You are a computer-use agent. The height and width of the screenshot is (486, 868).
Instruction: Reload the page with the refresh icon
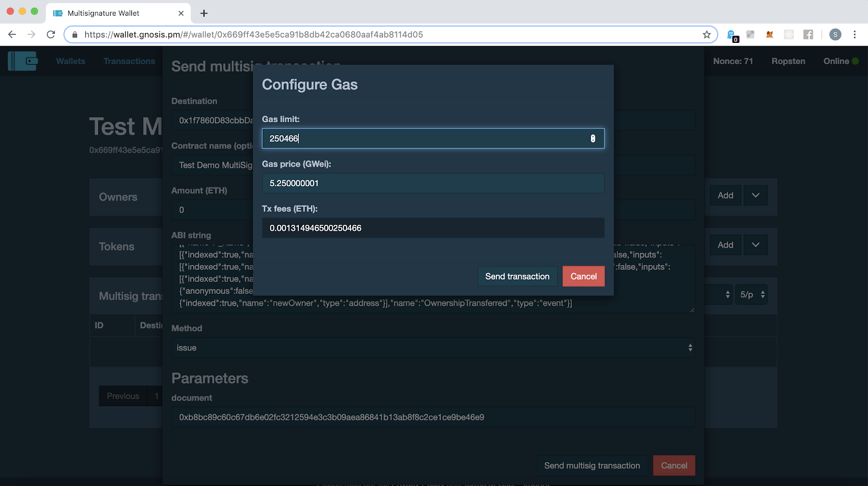point(51,35)
